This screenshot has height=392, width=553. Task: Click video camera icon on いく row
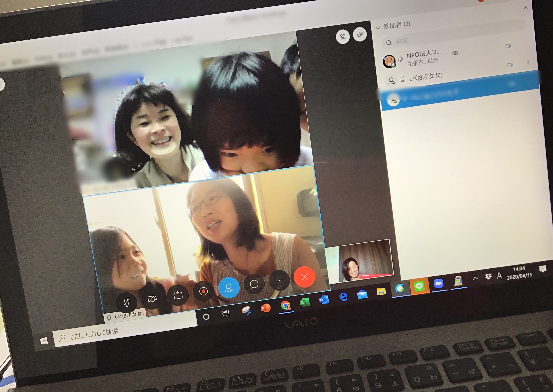point(510,65)
